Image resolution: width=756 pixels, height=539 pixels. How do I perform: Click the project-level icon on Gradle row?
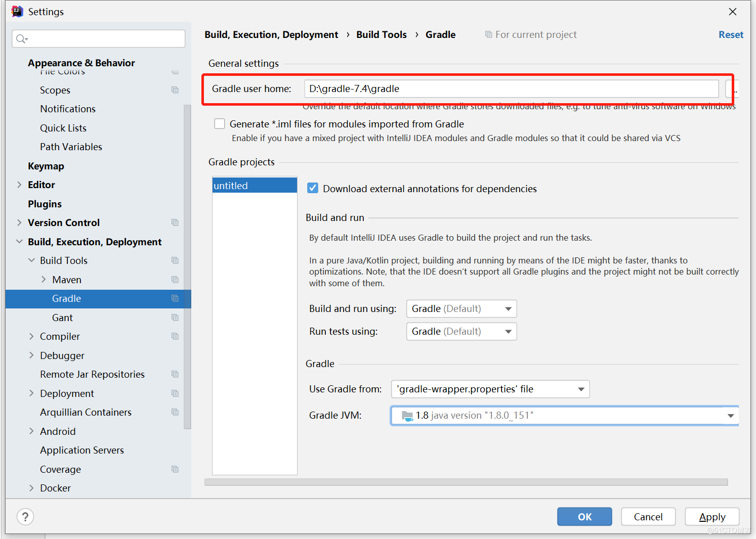click(x=175, y=298)
